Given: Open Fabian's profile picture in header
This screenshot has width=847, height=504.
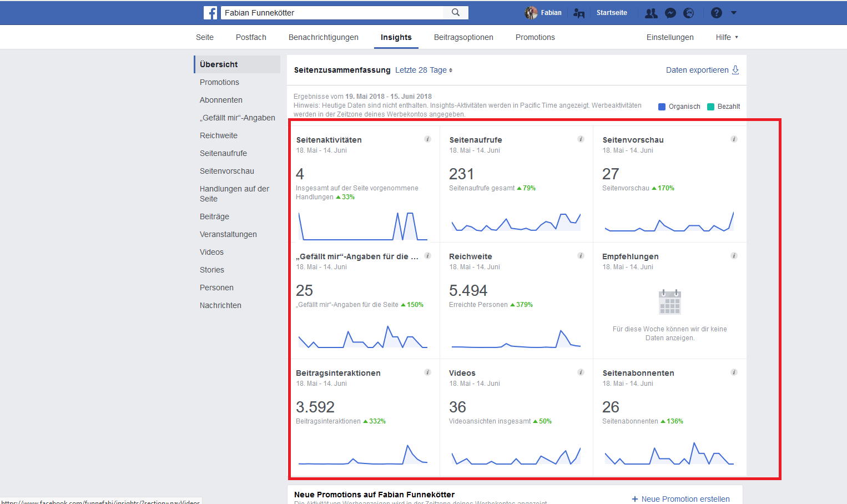Looking at the screenshot, I should (531, 13).
